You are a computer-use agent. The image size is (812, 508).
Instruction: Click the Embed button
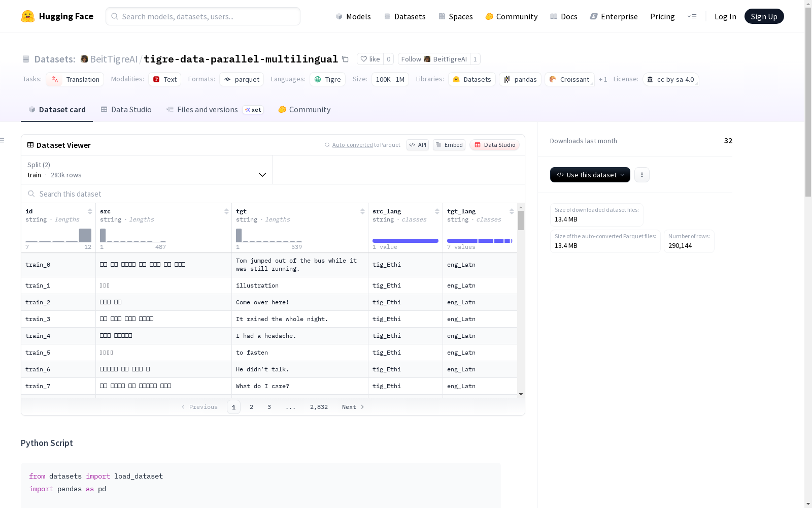pyautogui.click(x=449, y=145)
